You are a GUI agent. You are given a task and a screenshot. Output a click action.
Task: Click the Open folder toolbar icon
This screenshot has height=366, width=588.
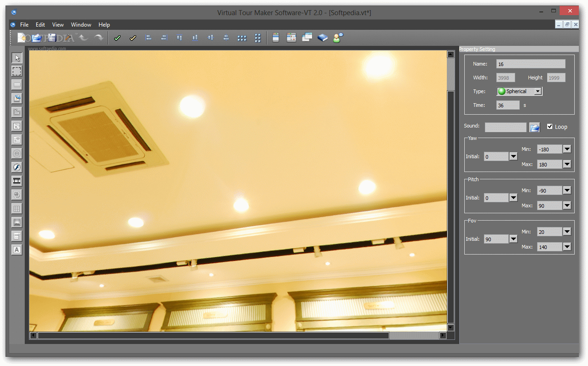[x=37, y=38]
